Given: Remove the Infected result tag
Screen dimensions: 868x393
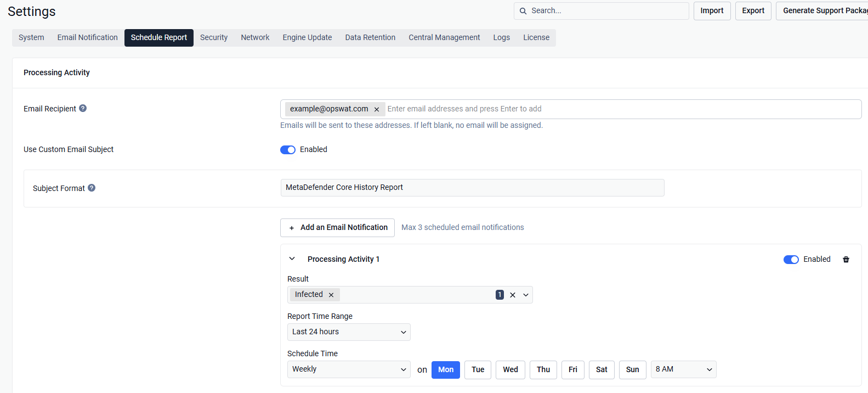Looking at the screenshot, I should [x=331, y=295].
